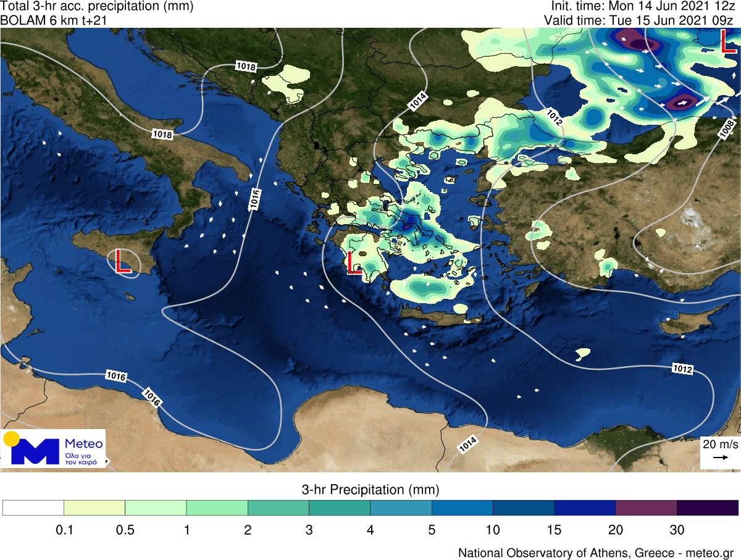Screen dimensions: 741x560
Task: Select the darkest purple legend swatch above 30
Action: click(x=707, y=508)
